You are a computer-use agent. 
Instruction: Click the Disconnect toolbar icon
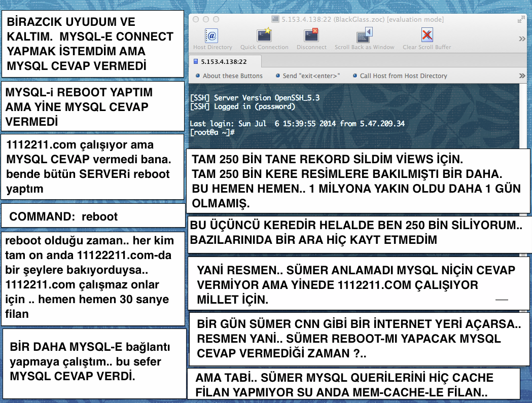click(311, 35)
